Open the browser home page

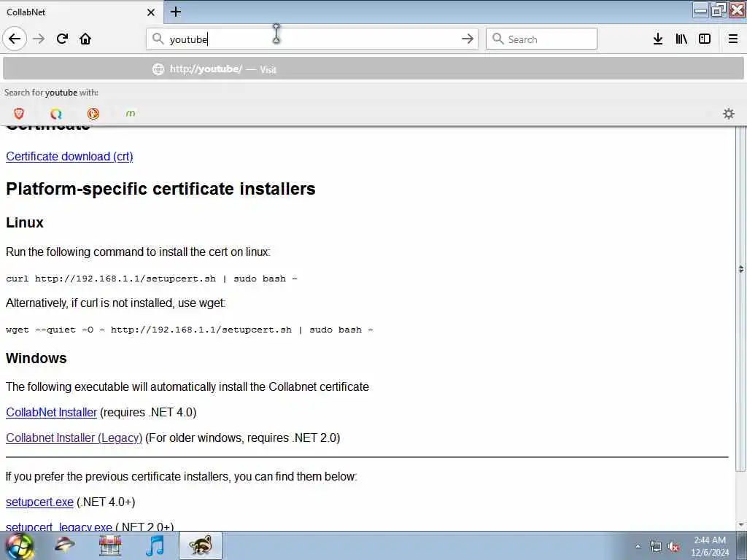coord(85,39)
